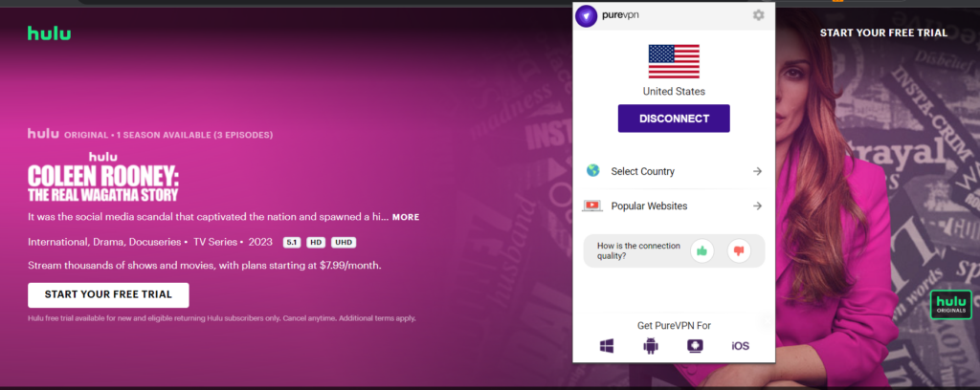The width and height of the screenshot is (980, 390).
Task: Expand Select Country arrow
Action: [x=756, y=171]
